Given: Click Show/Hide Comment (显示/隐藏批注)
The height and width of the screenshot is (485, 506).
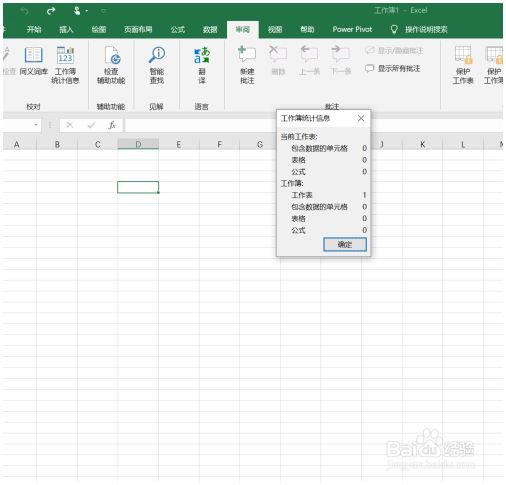Looking at the screenshot, I should coord(394,51).
